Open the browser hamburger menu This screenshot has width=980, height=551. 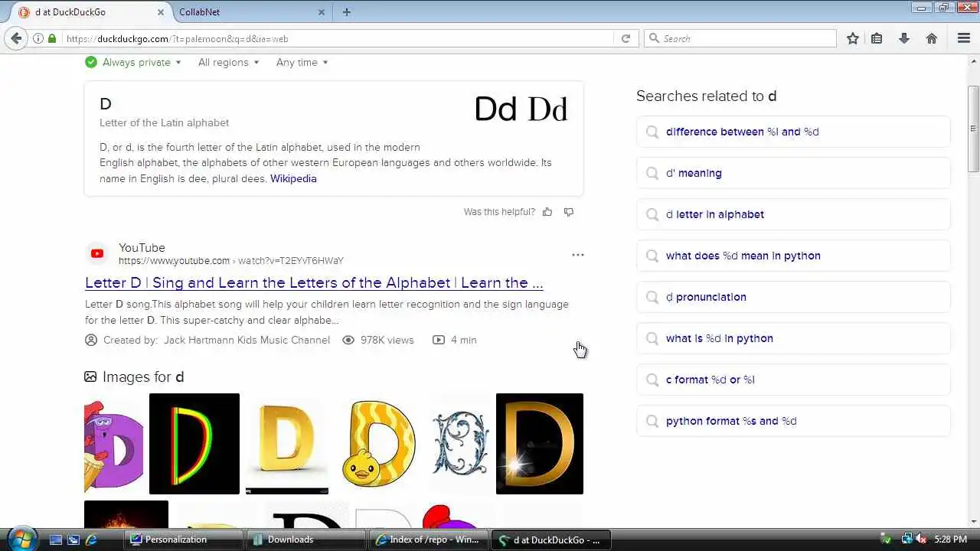tap(964, 38)
